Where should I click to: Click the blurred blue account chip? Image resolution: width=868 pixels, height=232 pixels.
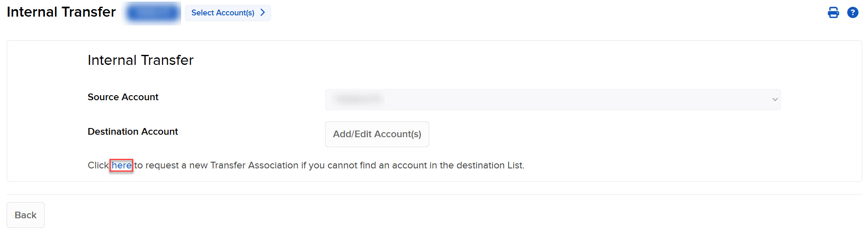152,13
